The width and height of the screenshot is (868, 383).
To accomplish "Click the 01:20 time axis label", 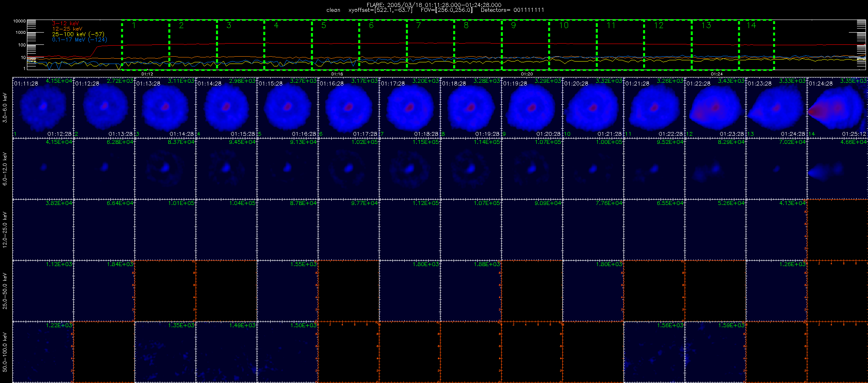I will pyautogui.click(x=527, y=74).
